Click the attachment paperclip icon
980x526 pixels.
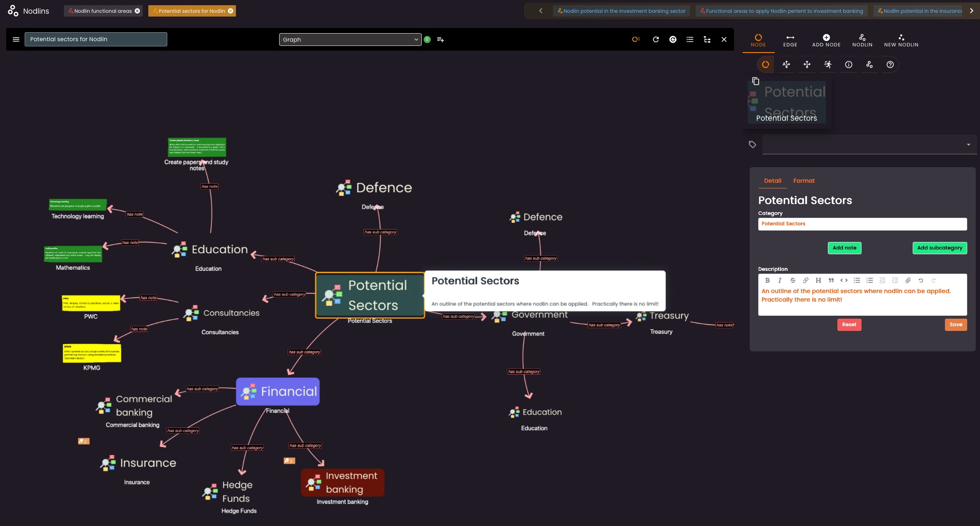pyautogui.click(x=908, y=280)
